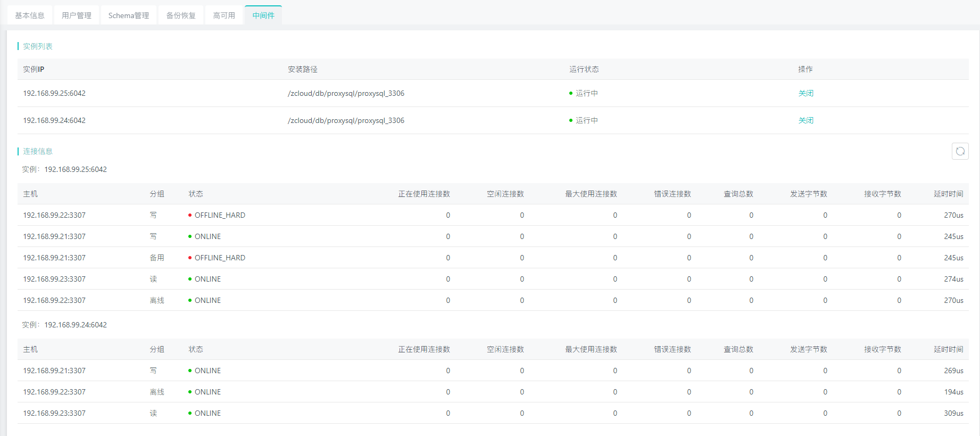Click the active 中间件 tab
Viewport: 980px width, 436px height.
point(263,15)
